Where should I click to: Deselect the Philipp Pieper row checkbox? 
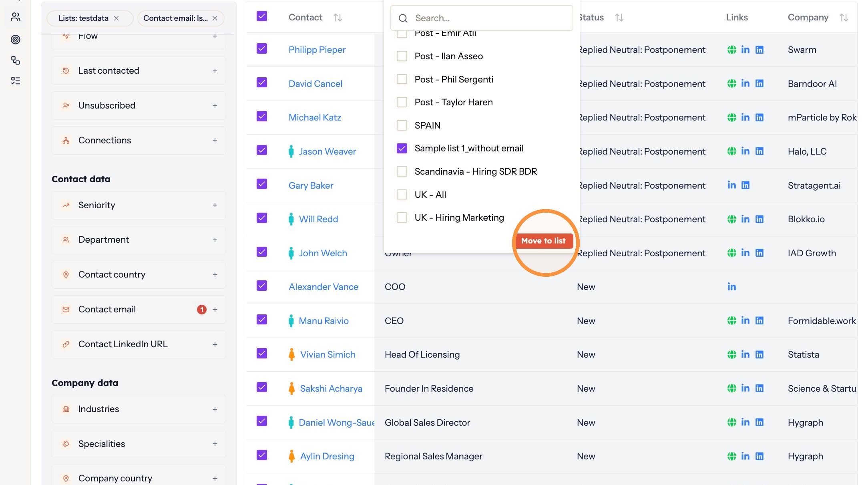(x=262, y=48)
